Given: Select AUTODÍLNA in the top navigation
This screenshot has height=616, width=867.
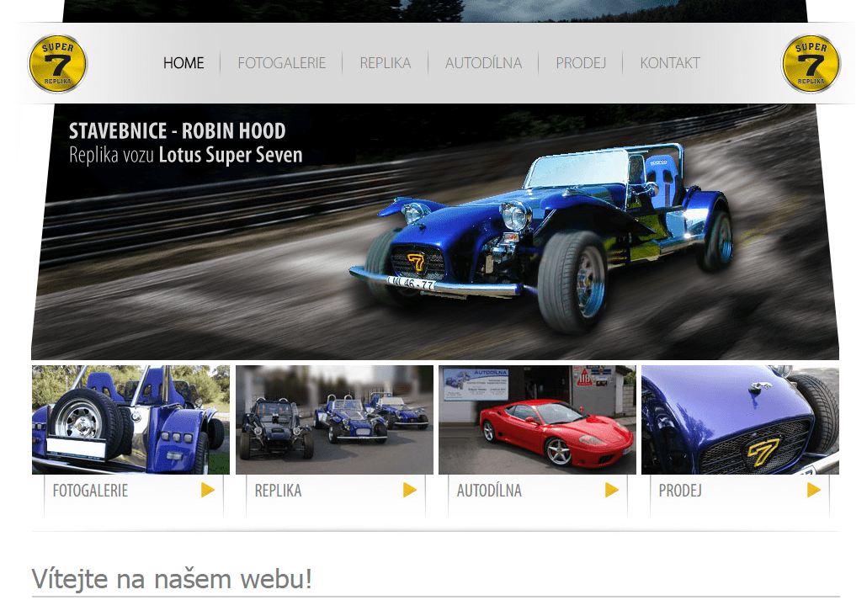Looking at the screenshot, I should coord(484,63).
